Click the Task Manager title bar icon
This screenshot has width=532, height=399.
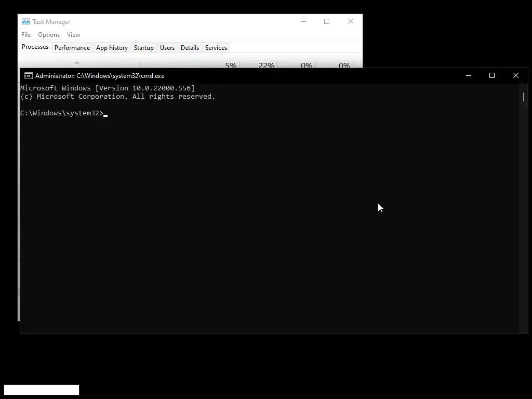(x=26, y=21)
